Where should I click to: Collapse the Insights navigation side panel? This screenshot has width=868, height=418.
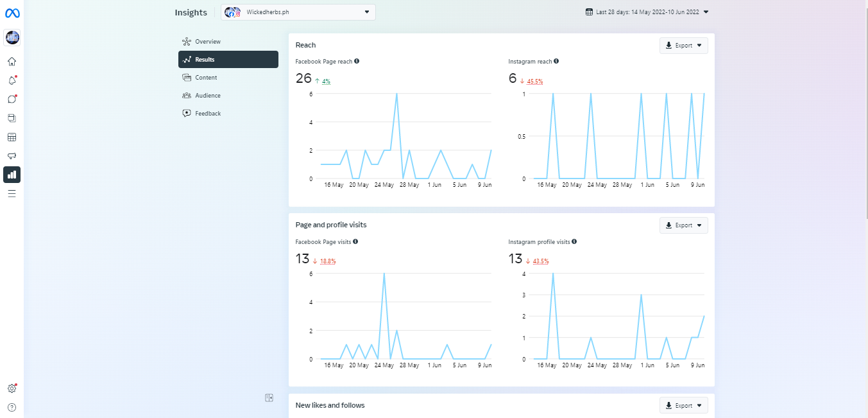coord(269,398)
